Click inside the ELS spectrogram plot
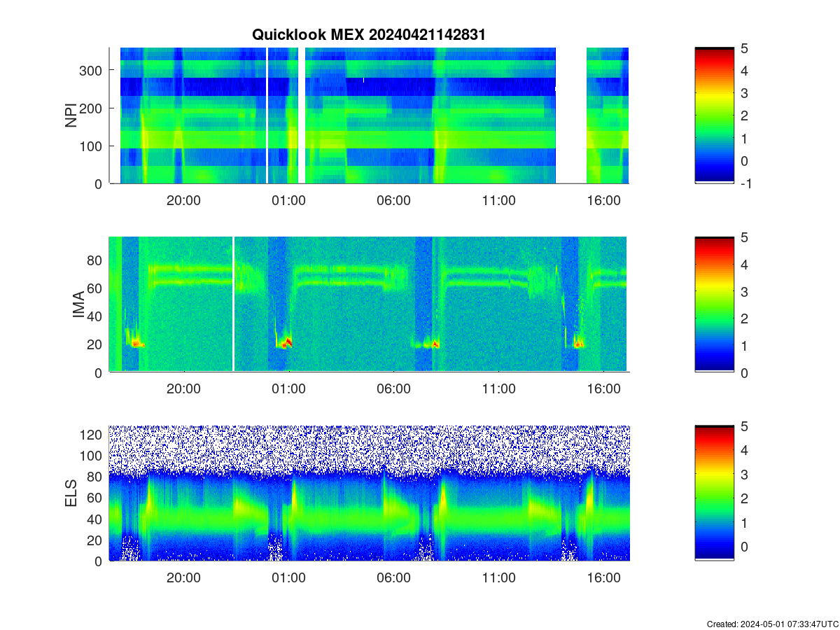Viewport: 840px width, 630px height. 369,493
